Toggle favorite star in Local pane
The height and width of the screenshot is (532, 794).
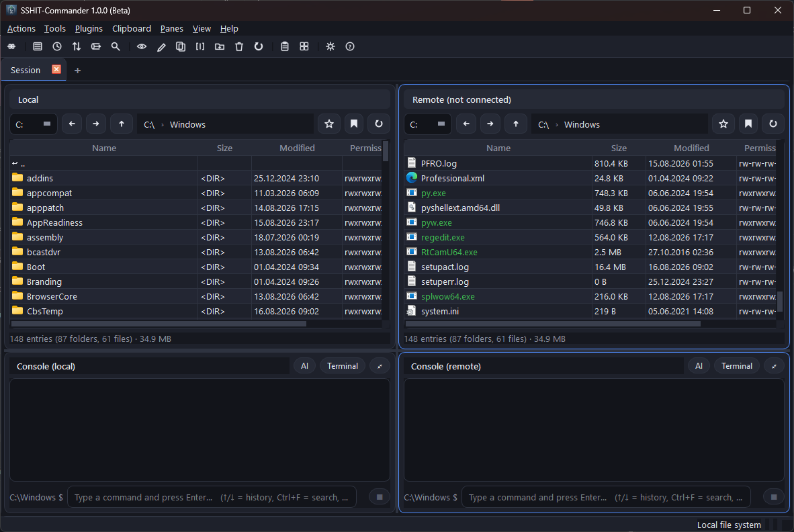(x=329, y=124)
